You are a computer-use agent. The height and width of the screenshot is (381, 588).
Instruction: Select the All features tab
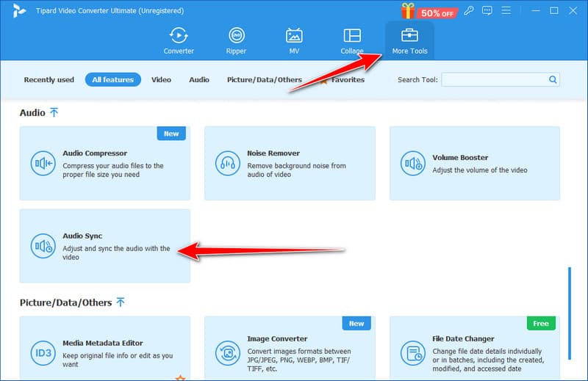[113, 79]
